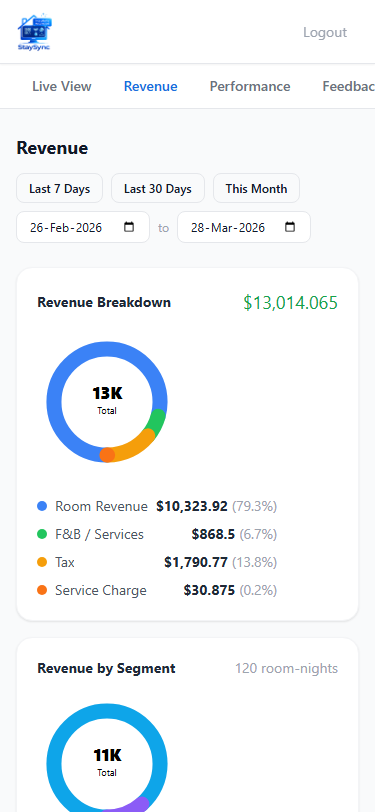Click the blue Room Revenue legend dot

coord(42,506)
